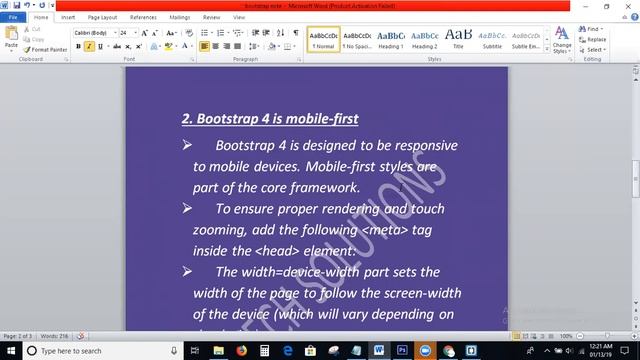The height and width of the screenshot is (360, 640).
Task: Click the Save icon in quick access toolbar
Action: (x=17, y=6)
